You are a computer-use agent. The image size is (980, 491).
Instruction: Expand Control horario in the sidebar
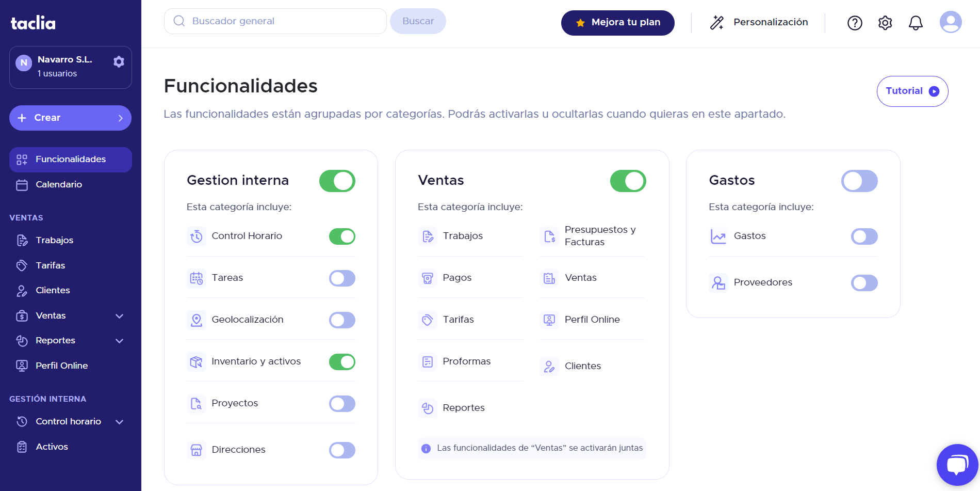[x=120, y=422]
